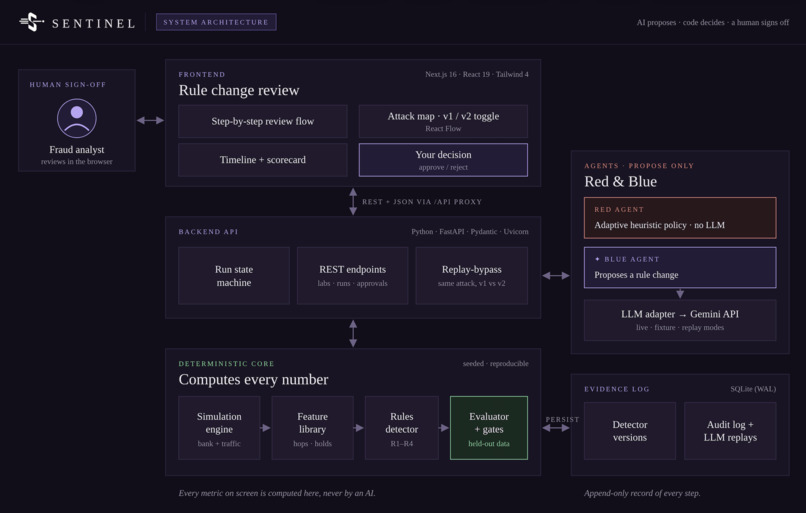Screen dimensions: 806x513
Task: Click the 'FRONTEND' label
Action: (202, 75)
